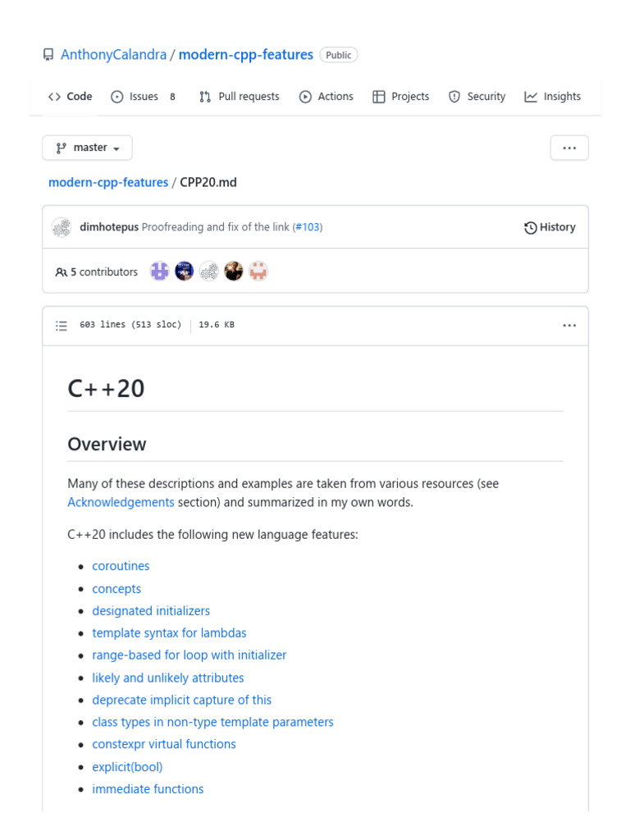The image size is (630, 840).
Task: Click the repository book icon
Action: (48, 55)
